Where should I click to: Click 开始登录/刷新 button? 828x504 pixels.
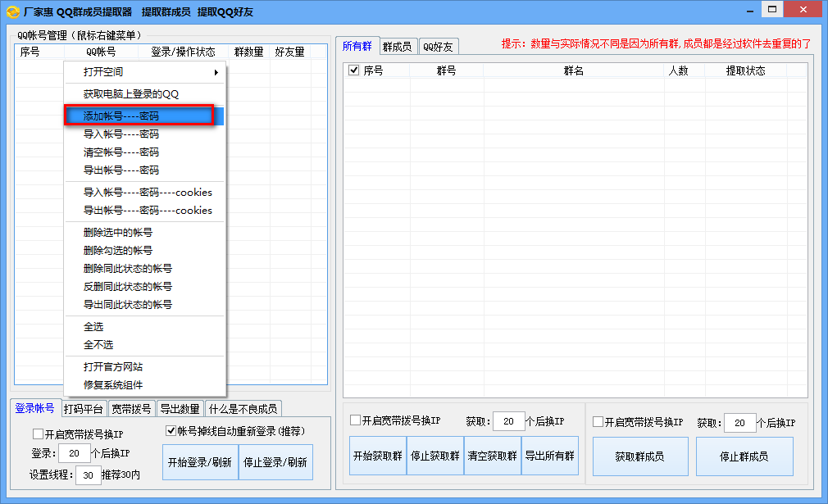tap(200, 462)
